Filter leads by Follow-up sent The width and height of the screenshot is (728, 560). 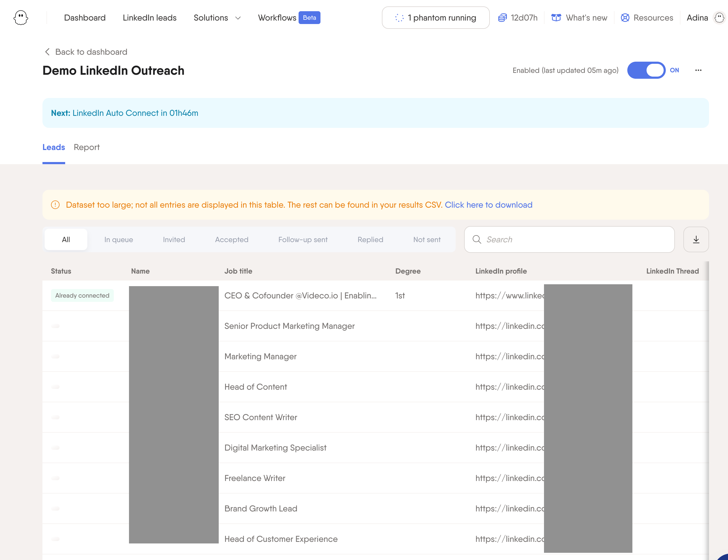coord(303,239)
